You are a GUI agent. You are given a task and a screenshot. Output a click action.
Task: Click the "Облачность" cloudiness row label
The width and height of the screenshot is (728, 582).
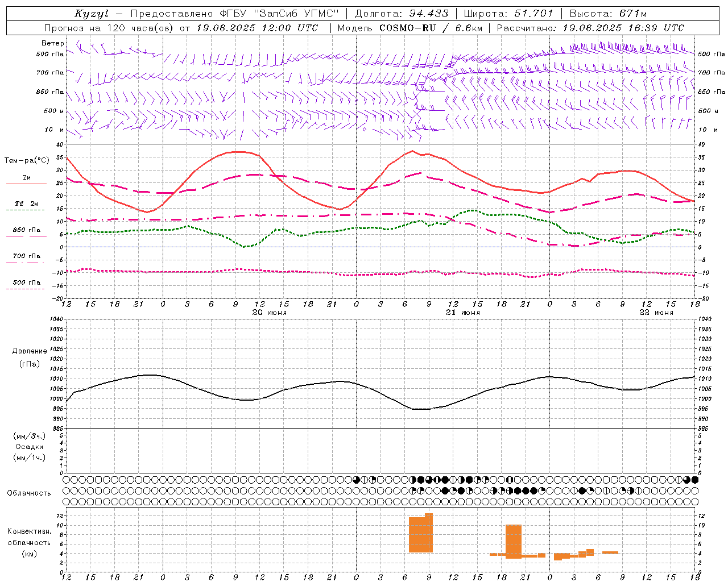[29, 493]
